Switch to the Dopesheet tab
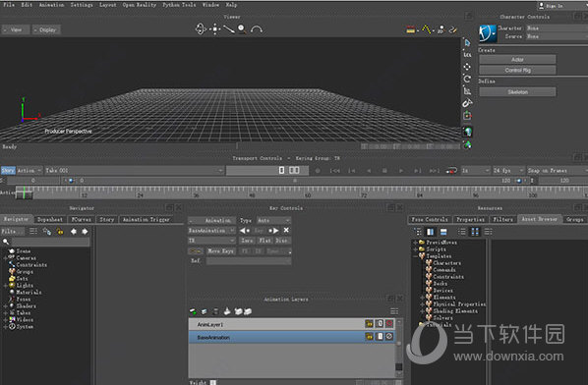This screenshot has width=588, height=385. tap(50, 219)
